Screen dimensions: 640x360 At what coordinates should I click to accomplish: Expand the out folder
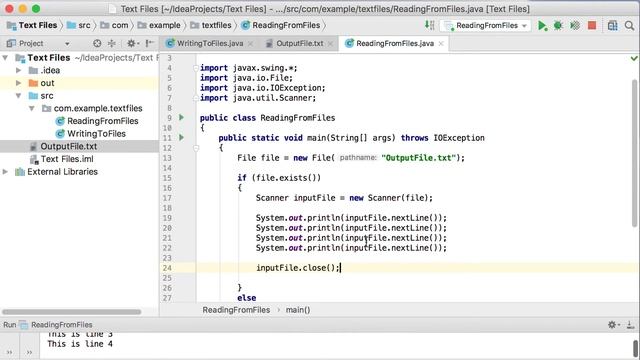[x=18, y=83]
